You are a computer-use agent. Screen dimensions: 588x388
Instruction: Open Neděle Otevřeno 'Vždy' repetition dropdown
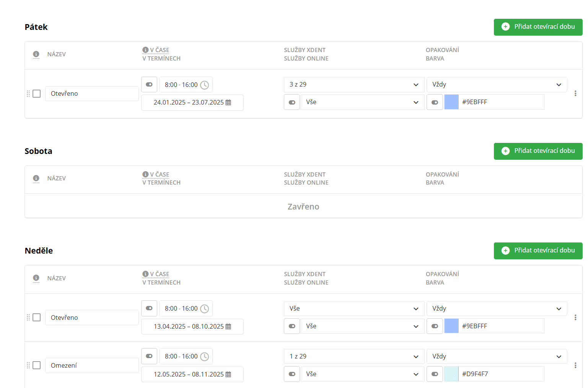point(497,308)
